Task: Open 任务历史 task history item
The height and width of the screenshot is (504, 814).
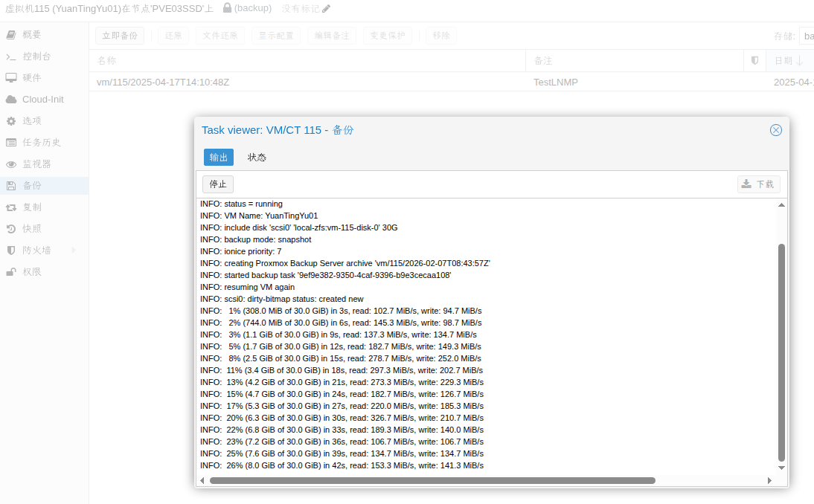Action: pyautogui.click(x=41, y=143)
